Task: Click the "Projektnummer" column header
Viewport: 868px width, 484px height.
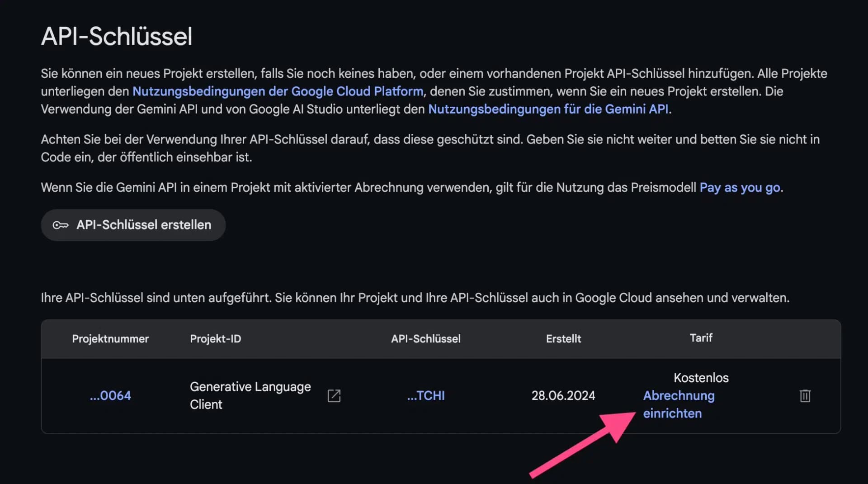Action: click(x=110, y=338)
